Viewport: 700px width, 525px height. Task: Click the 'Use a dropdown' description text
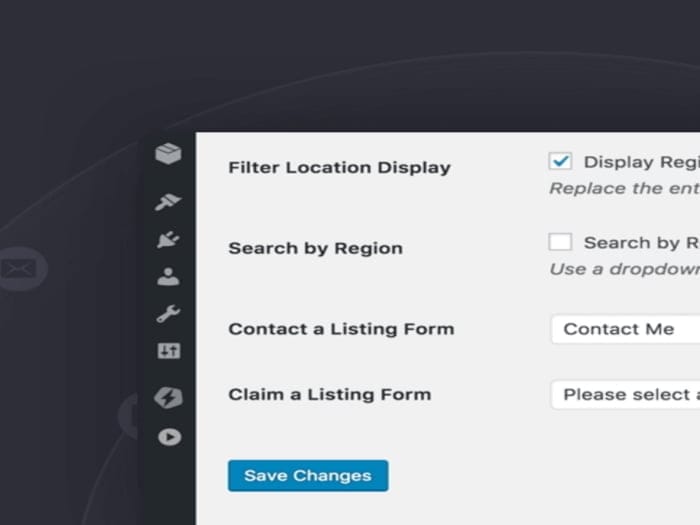pos(624,269)
